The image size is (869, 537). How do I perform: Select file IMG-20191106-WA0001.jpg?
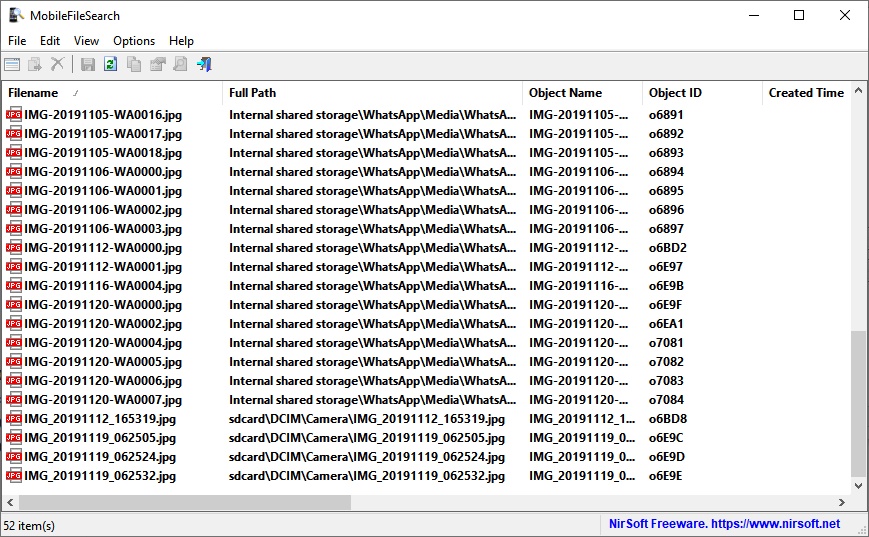point(103,191)
